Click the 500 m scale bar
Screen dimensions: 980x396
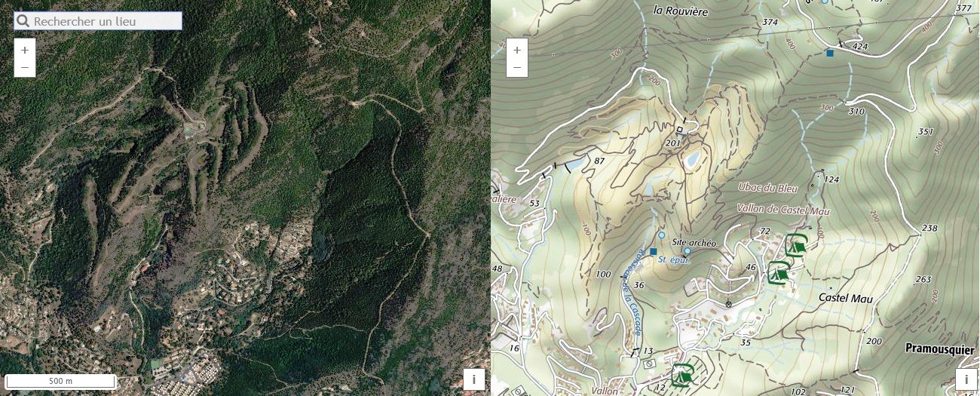click(x=60, y=381)
